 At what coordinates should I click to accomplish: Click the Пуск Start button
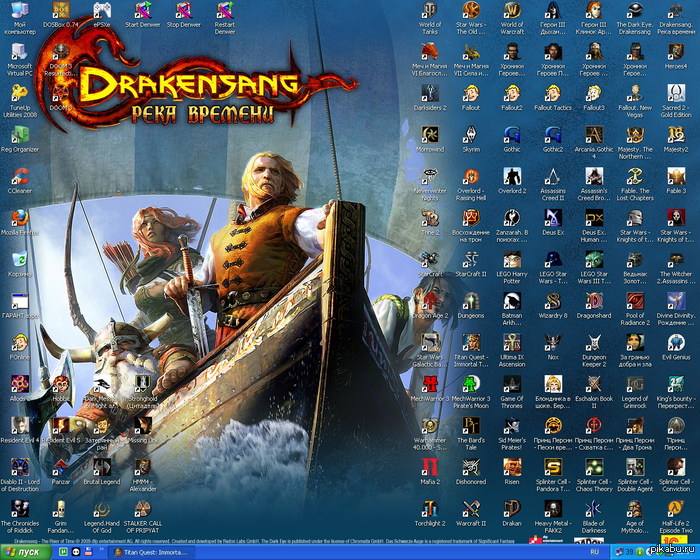25,551
